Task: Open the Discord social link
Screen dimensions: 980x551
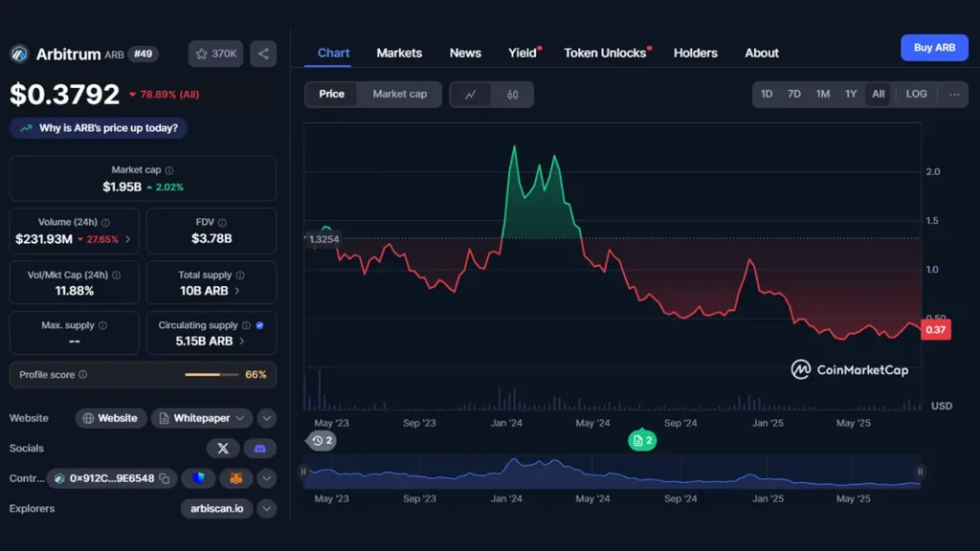Action: click(x=260, y=449)
